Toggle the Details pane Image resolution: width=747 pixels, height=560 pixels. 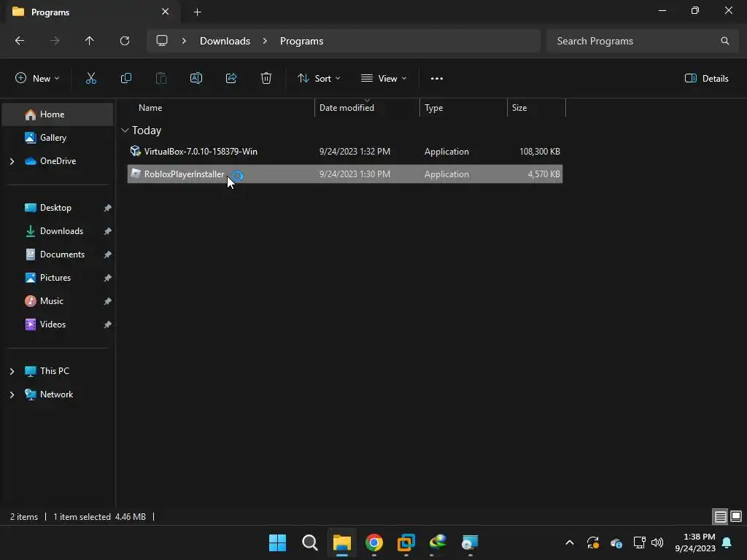click(706, 78)
